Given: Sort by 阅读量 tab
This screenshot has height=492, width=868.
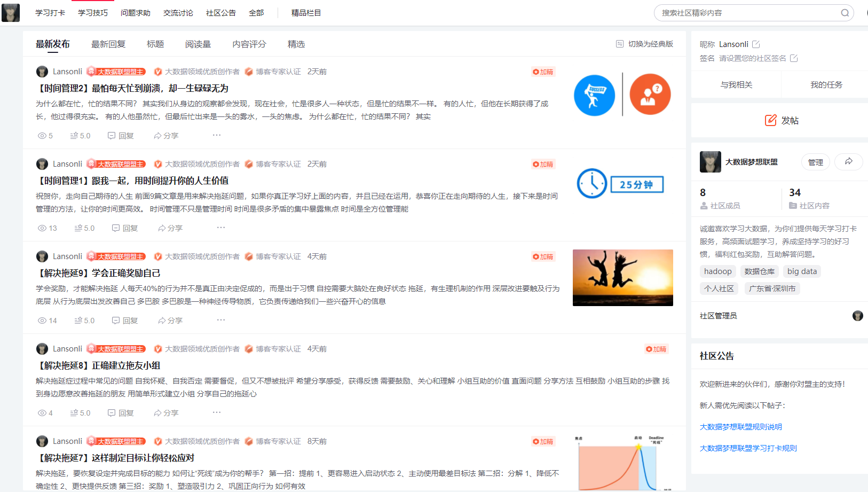Looking at the screenshot, I should 198,44.
